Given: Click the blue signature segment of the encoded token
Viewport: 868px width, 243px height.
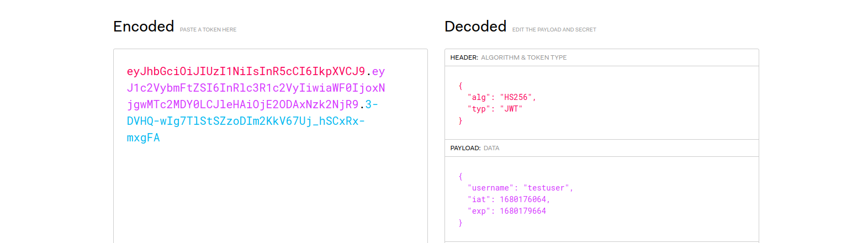Looking at the screenshot, I should click(246, 121).
